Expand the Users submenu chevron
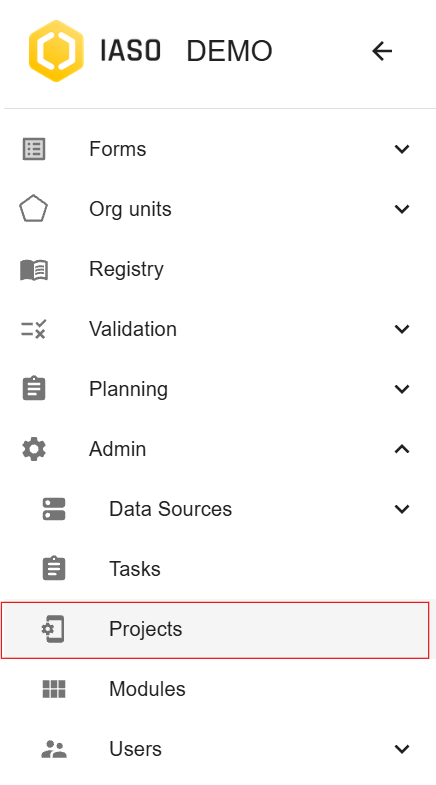Viewport: 436px width, 785px height. click(x=402, y=749)
